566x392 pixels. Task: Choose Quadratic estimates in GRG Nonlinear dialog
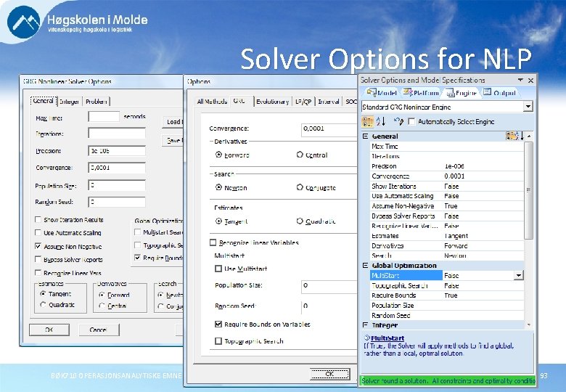pyautogui.click(x=44, y=305)
